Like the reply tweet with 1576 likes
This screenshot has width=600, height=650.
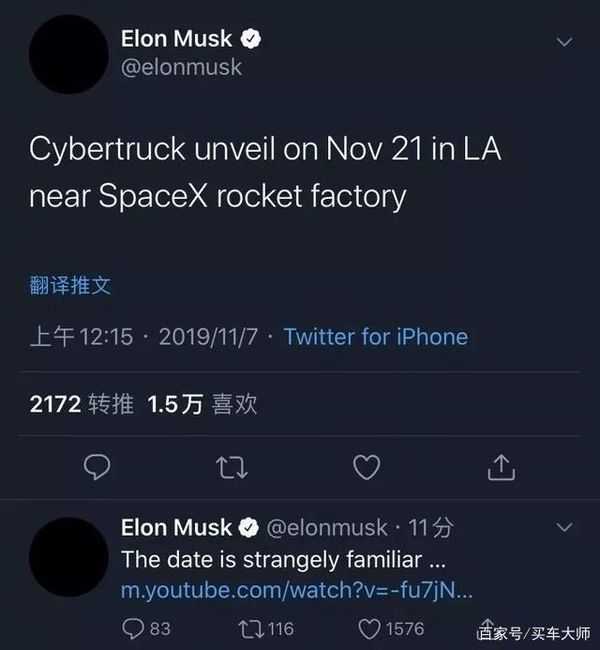(x=369, y=628)
